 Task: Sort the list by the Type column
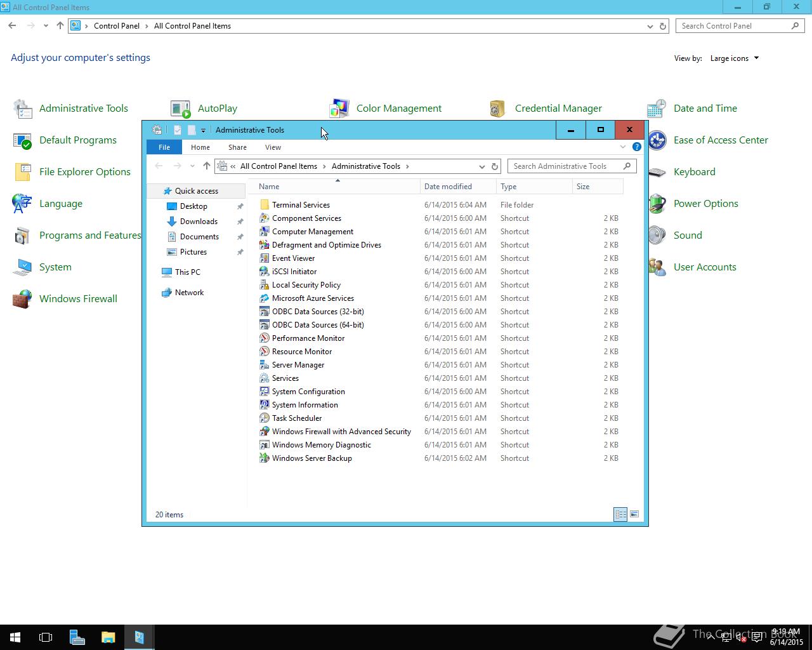pos(534,187)
